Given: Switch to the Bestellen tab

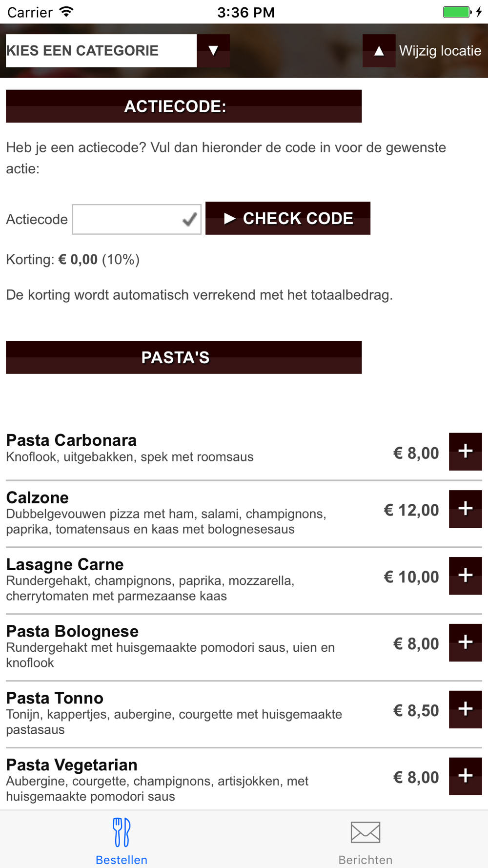Looking at the screenshot, I should [122, 840].
